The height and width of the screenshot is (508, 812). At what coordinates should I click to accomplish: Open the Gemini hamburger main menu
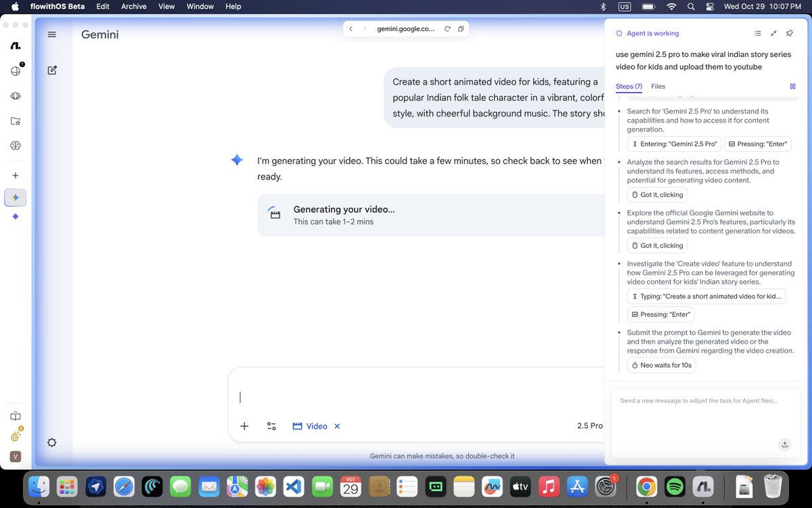click(52, 35)
